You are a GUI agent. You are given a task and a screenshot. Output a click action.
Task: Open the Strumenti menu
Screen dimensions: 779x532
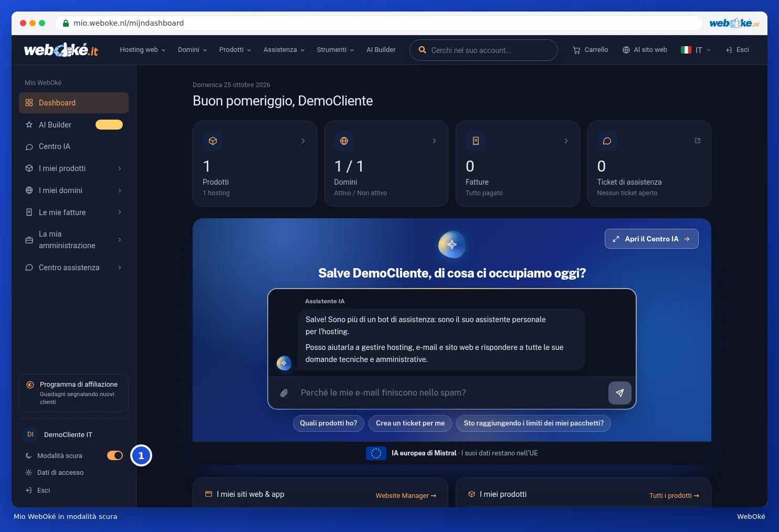point(335,50)
